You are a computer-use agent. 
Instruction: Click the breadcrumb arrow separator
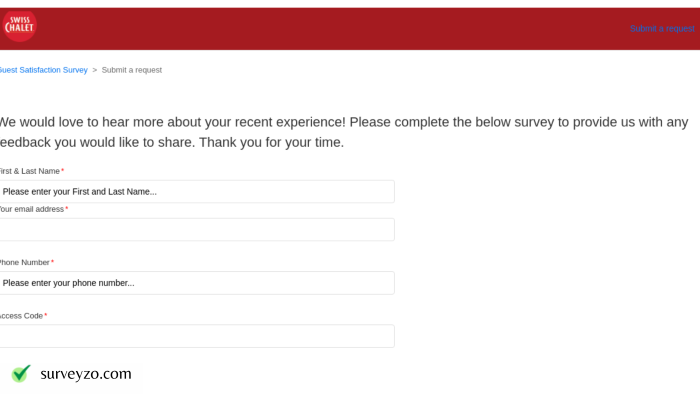pyautogui.click(x=95, y=70)
